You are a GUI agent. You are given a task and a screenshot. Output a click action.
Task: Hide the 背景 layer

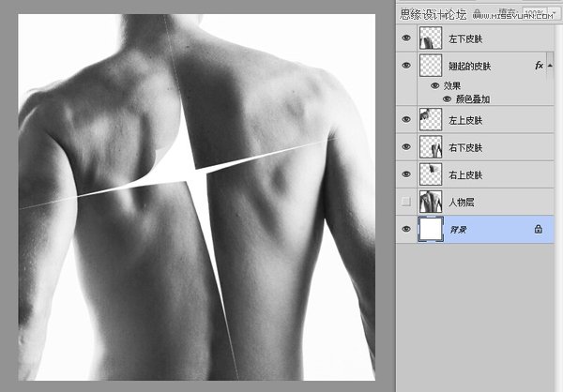tap(405, 229)
